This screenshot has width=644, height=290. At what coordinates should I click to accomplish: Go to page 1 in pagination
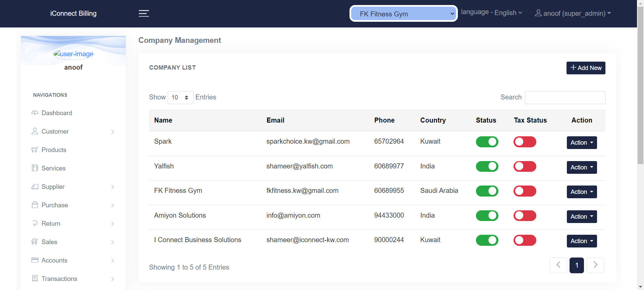577,265
